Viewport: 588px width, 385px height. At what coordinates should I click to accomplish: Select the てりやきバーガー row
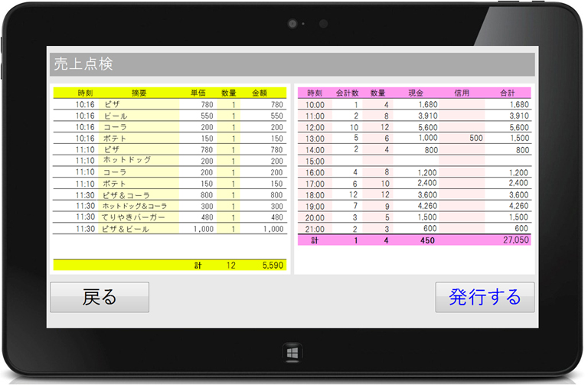(x=170, y=217)
